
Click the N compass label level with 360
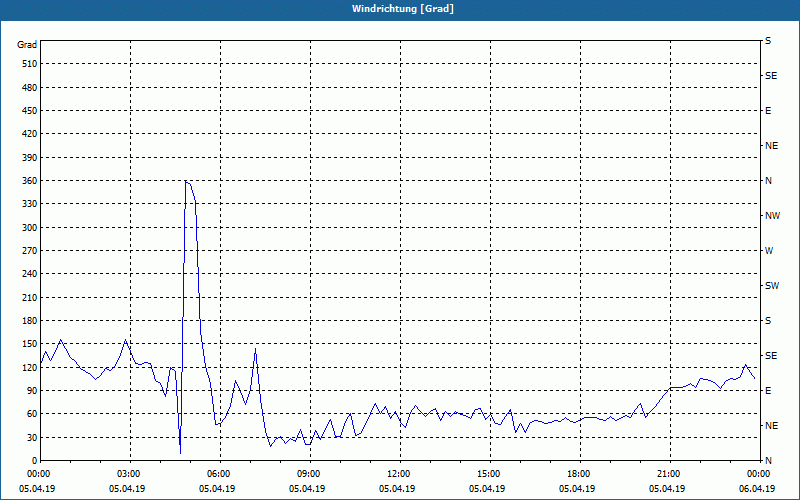point(768,181)
